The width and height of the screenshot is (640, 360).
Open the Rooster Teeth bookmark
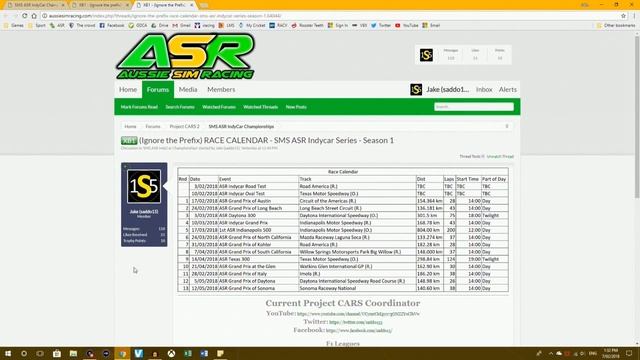[307, 25]
